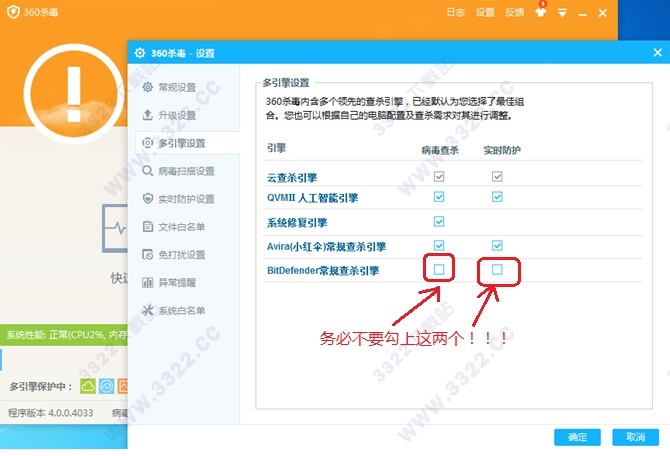Click the 360杀毒 shield logo

(x=13, y=12)
